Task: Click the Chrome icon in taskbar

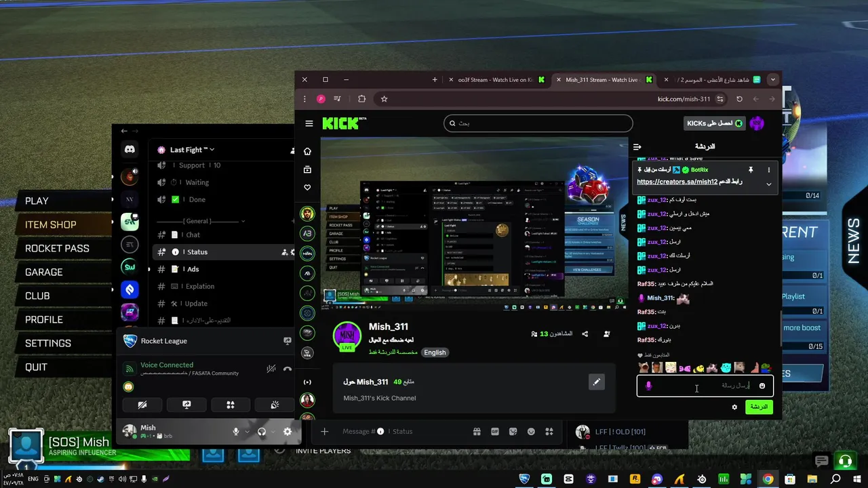Action: click(x=768, y=479)
